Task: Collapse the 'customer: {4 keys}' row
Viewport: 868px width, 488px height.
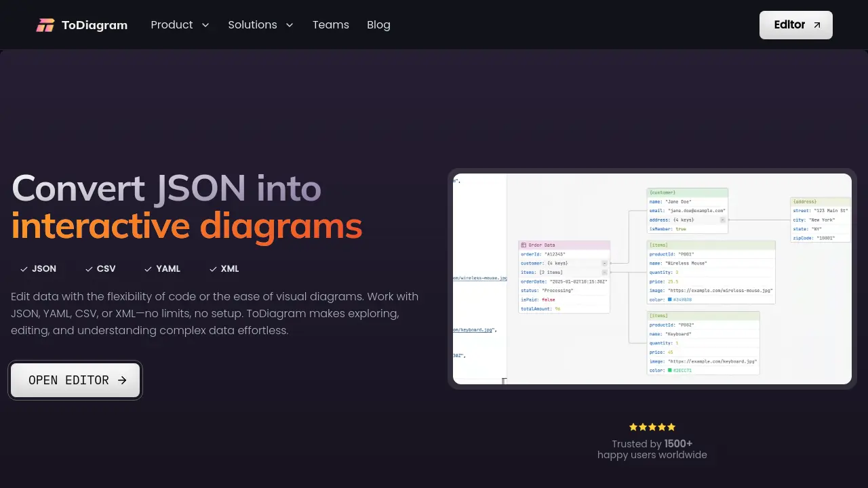Action: [x=604, y=263]
